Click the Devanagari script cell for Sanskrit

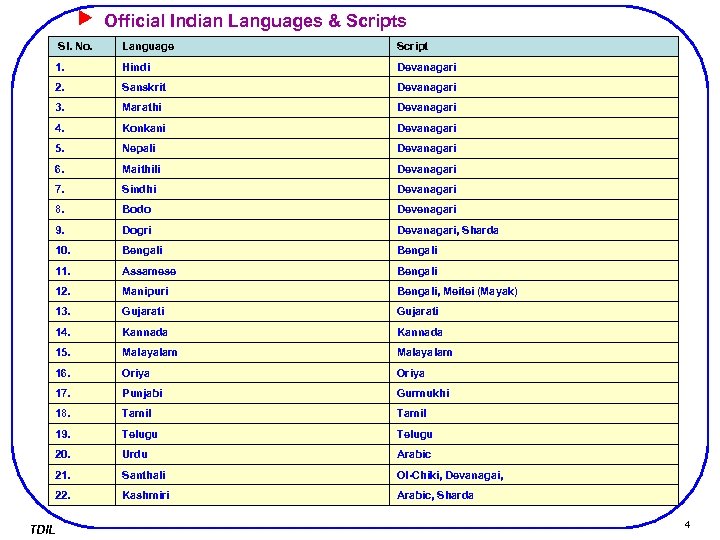534,87
